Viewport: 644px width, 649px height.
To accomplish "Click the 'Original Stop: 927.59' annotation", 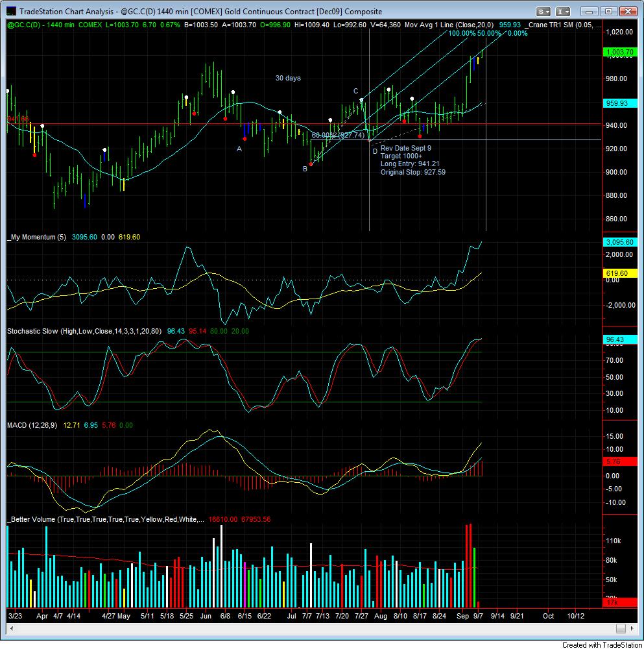I will 413,172.
